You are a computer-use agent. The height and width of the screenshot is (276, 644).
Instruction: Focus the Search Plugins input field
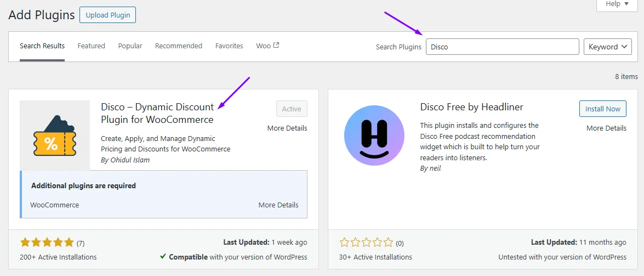(x=502, y=47)
